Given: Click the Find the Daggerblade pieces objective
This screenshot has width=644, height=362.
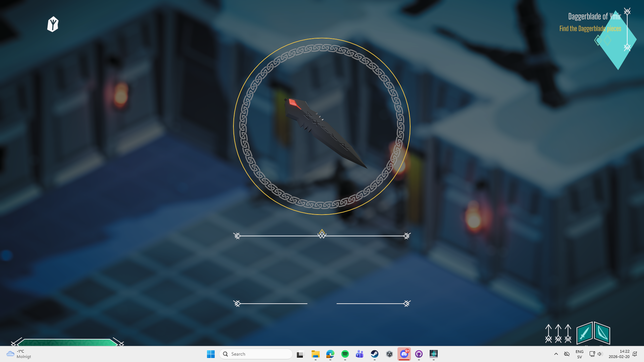Looking at the screenshot, I should [x=590, y=29].
